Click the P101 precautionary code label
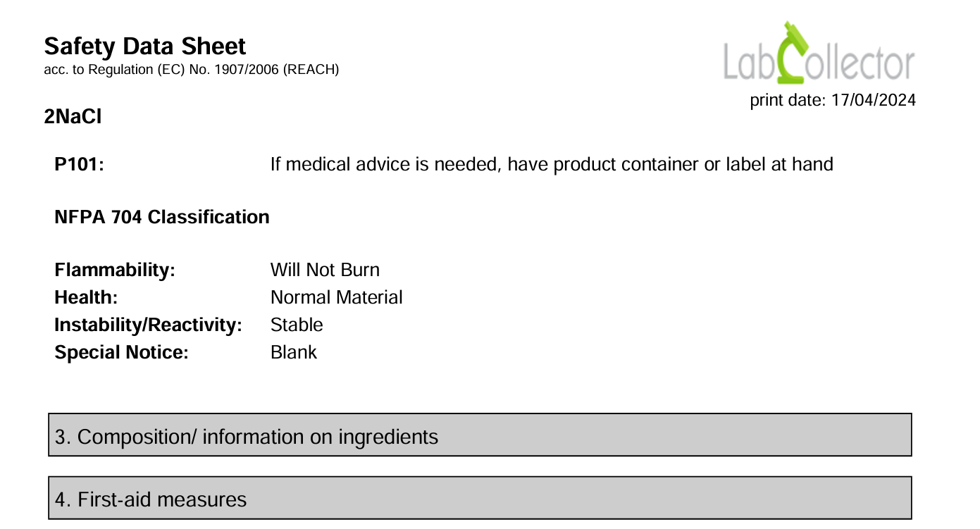The width and height of the screenshot is (980, 529). click(x=80, y=165)
